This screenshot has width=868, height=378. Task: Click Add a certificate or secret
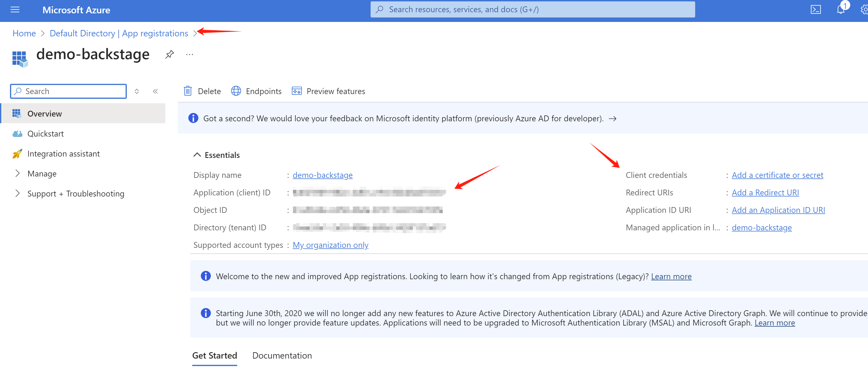coord(777,175)
